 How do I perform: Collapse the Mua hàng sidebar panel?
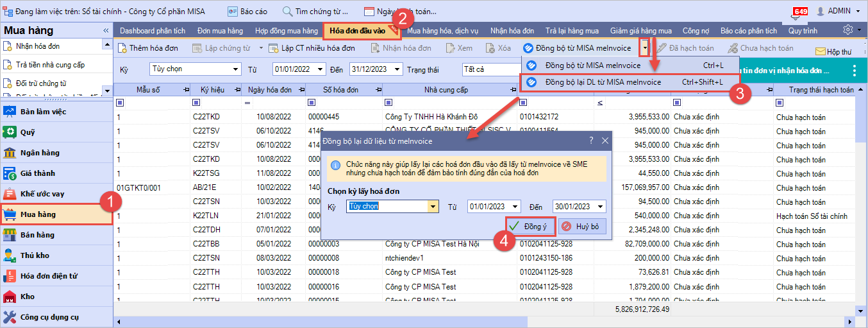pos(106,31)
